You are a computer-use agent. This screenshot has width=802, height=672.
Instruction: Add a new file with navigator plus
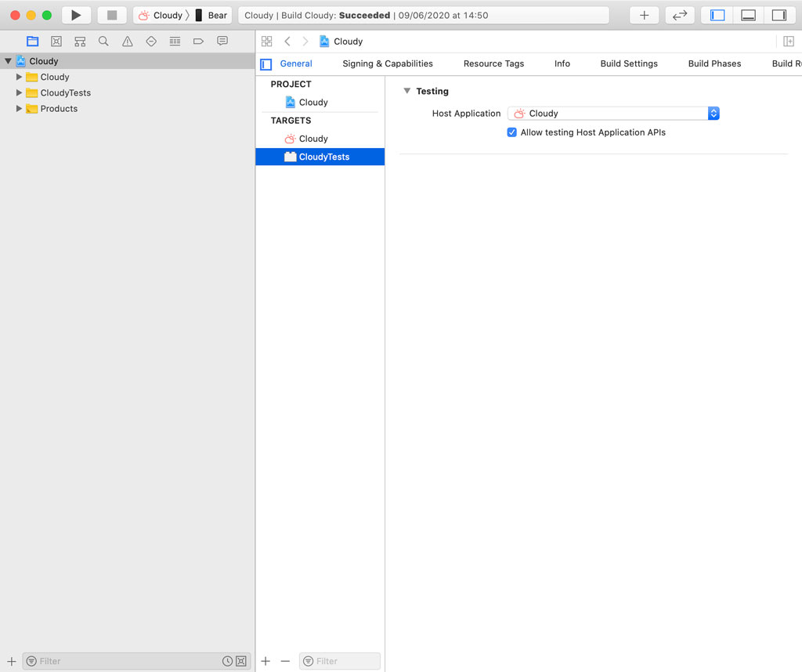[x=11, y=661]
